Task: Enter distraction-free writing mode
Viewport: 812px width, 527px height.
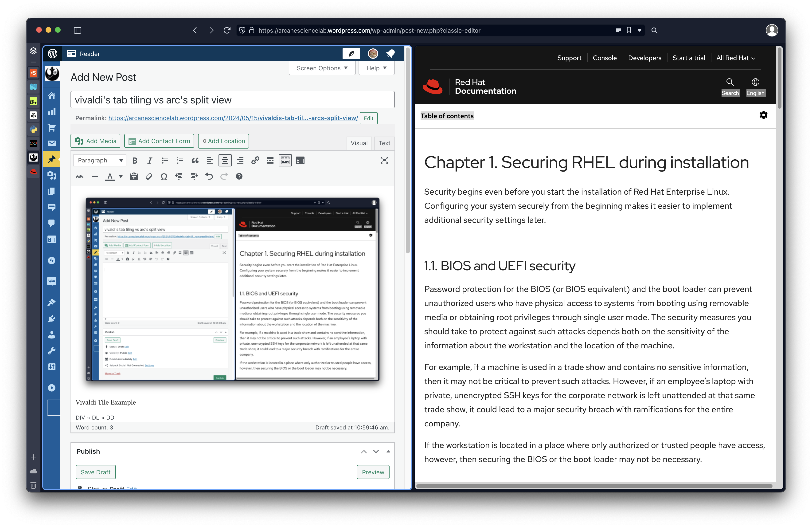Action: (x=384, y=160)
